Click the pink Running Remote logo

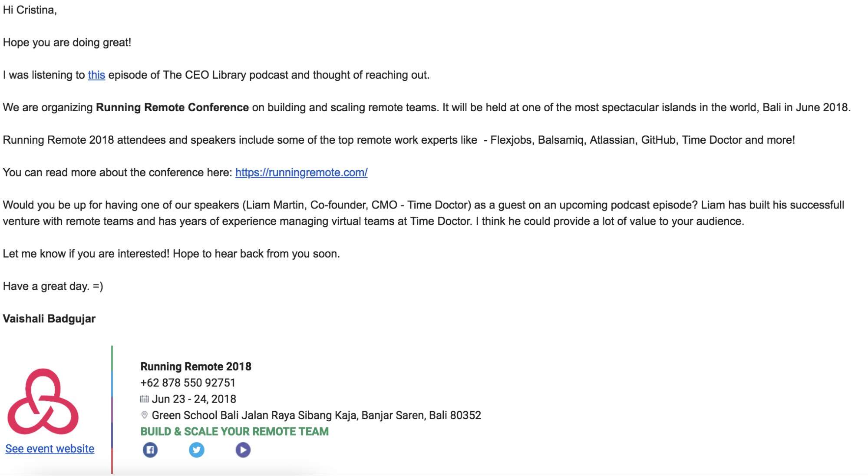click(x=43, y=402)
